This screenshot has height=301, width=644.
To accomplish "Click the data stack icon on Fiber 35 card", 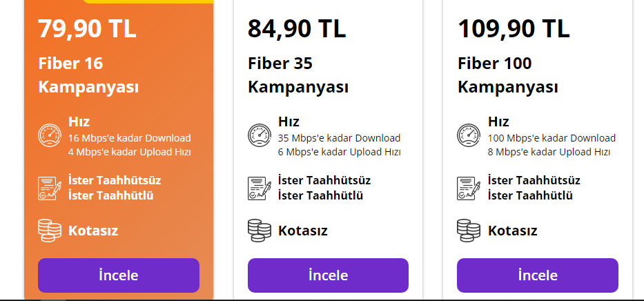I will [x=260, y=231].
